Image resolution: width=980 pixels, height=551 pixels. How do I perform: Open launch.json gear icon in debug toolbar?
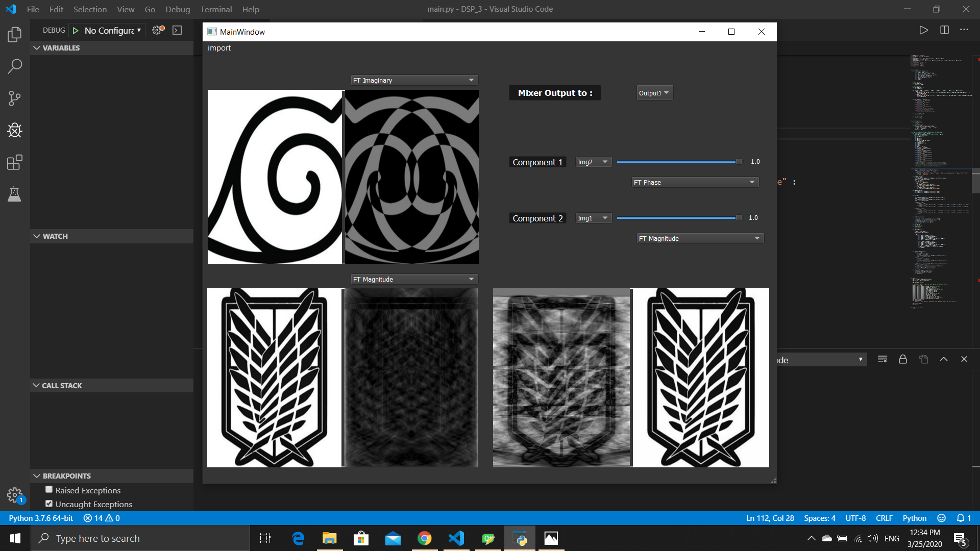coord(158,30)
